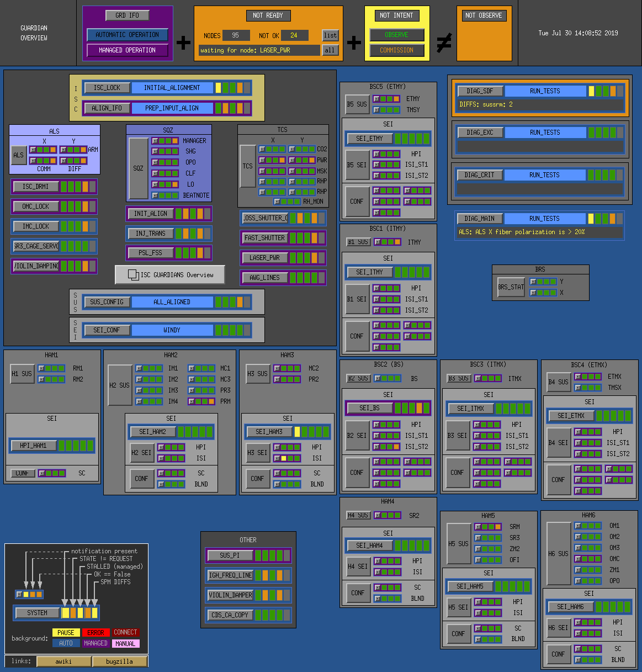Open the ITMX node icon in BSC3
This screenshot has height=672, width=642.
pyautogui.click(x=478, y=378)
